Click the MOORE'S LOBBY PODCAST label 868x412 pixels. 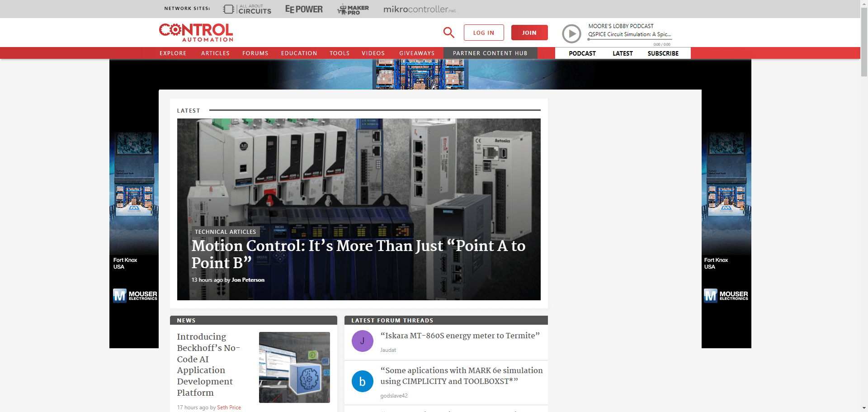tap(621, 26)
